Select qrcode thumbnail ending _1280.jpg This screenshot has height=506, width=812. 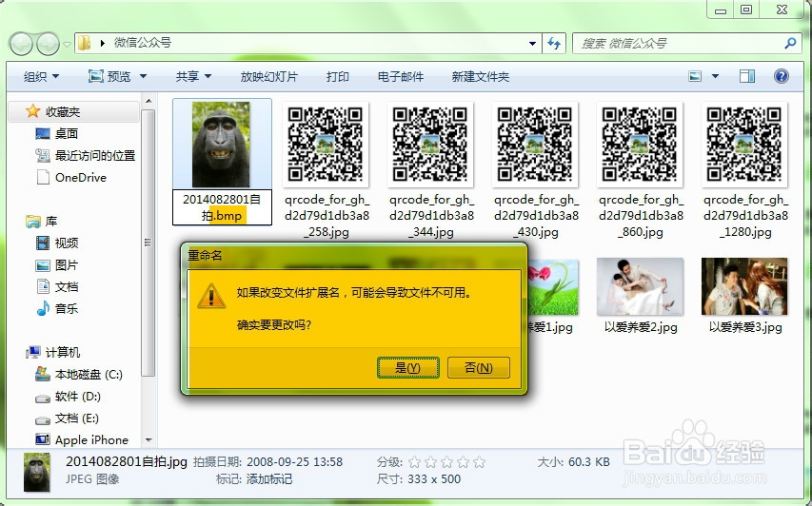[744, 144]
